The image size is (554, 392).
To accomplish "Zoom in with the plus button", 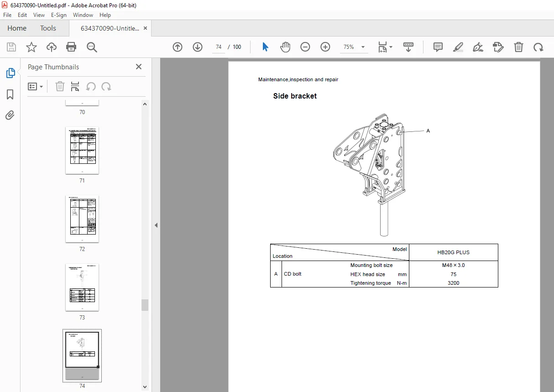I will [x=325, y=47].
